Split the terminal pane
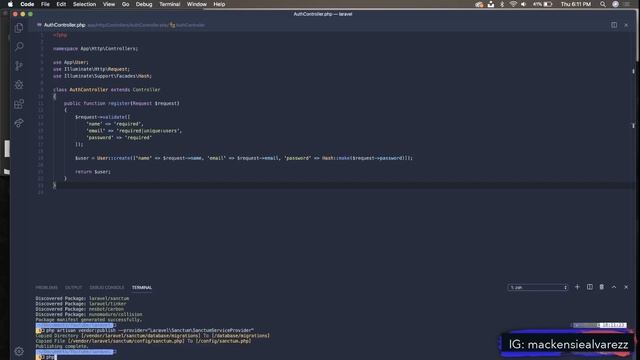 tap(590, 287)
